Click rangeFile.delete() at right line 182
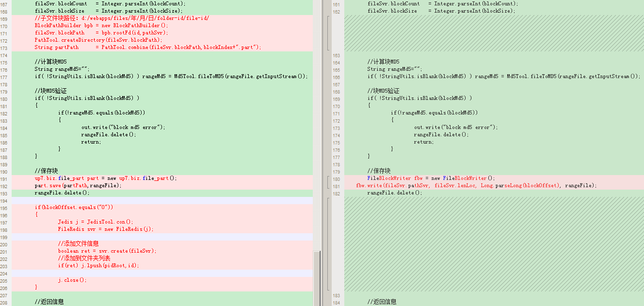 click(395, 193)
